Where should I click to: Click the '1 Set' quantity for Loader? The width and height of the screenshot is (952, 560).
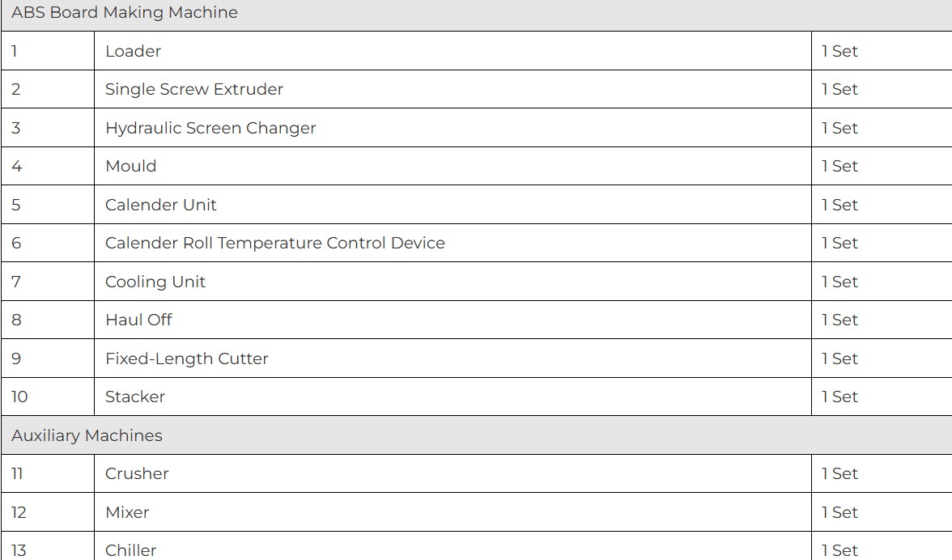pyautogui.click(x=839, y=51)
